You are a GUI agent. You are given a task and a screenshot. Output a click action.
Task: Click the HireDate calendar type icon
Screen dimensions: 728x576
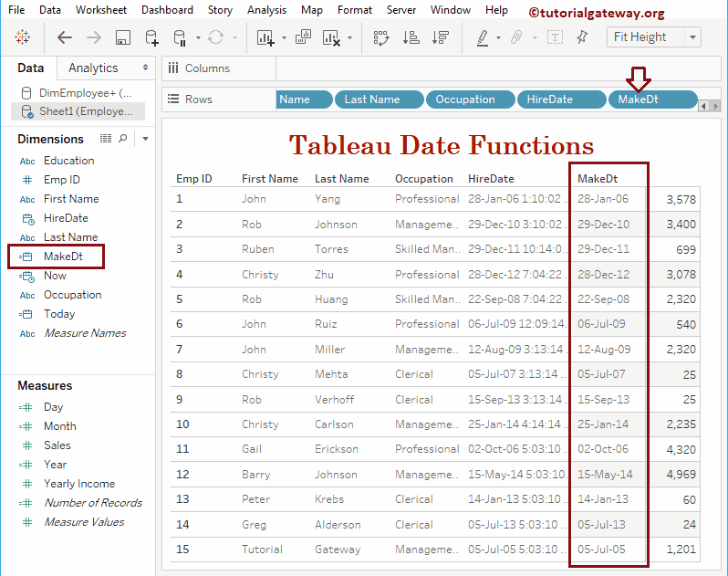click(28, 218)
